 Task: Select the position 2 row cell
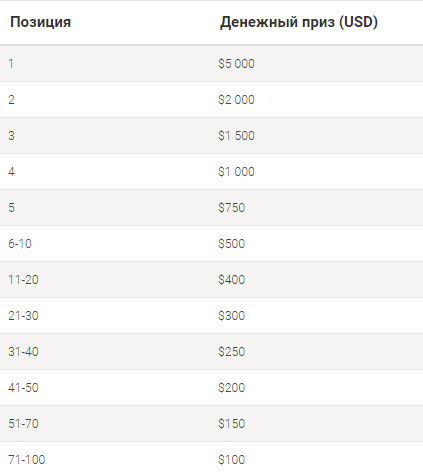click(x=11, y=100)
